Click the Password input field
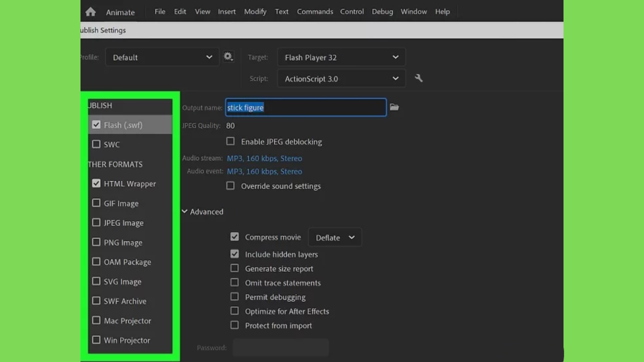The width and height of the screenshot is (644, 362). (x=281, y=347)
